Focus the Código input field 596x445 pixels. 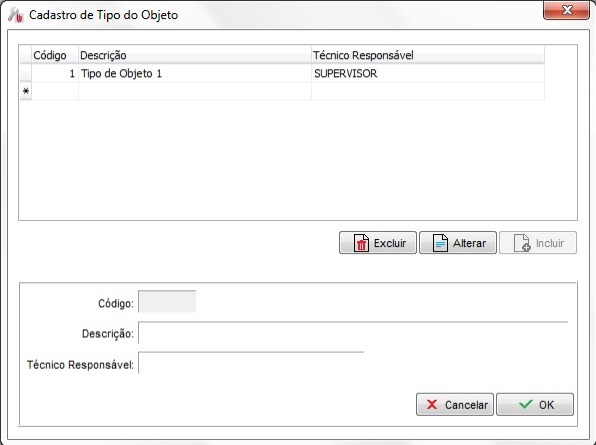[x=167, y=301]
